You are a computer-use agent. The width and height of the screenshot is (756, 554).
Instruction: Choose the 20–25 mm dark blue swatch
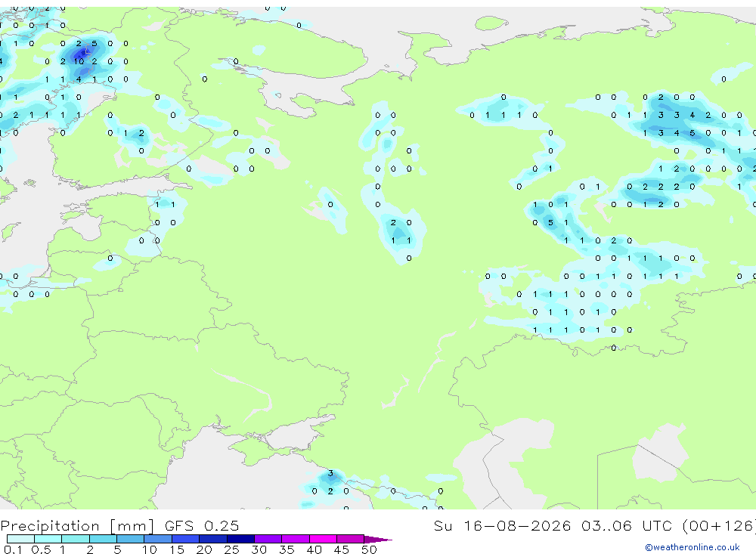(x=213, y=539)
